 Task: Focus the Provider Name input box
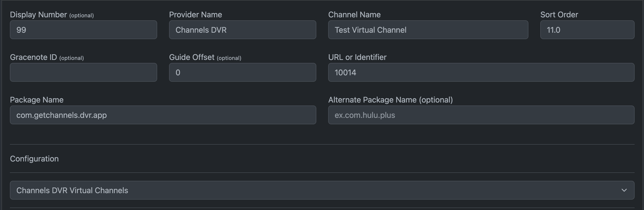click(242, 30)
